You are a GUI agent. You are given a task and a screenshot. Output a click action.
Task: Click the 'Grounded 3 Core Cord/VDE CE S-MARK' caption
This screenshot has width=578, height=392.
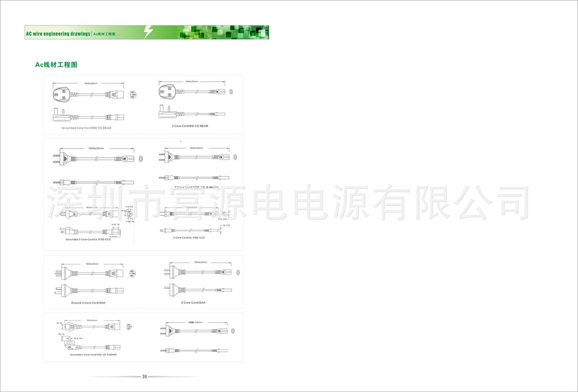pos(93,355)
